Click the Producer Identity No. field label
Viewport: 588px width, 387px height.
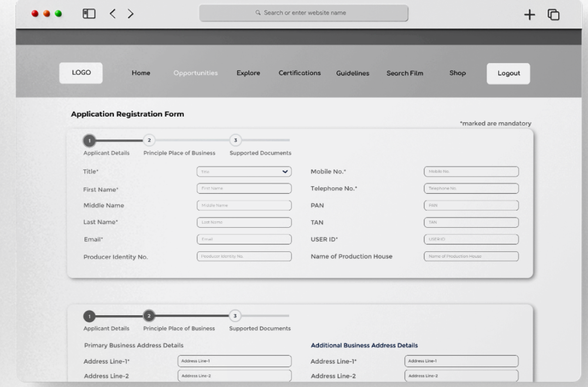coord(116,257)
